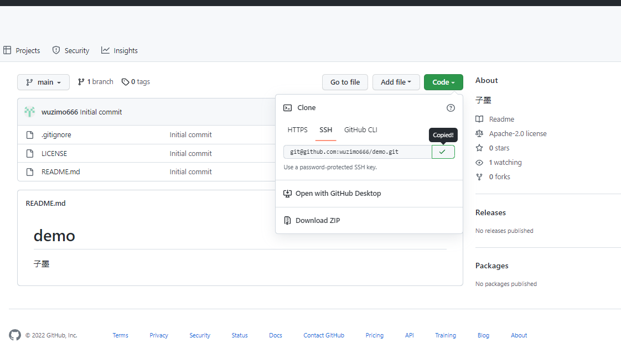Choose Download ZIP from the Code menu
Viewport: 621px width, 364px height.
pyautogui.click(x=318, y=220)
